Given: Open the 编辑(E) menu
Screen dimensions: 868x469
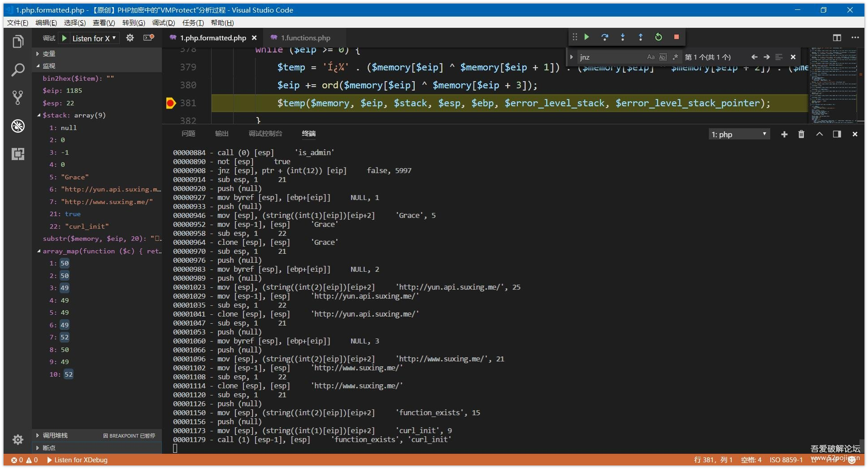Looking at the screenshot, I should click(x=46, y=23).
